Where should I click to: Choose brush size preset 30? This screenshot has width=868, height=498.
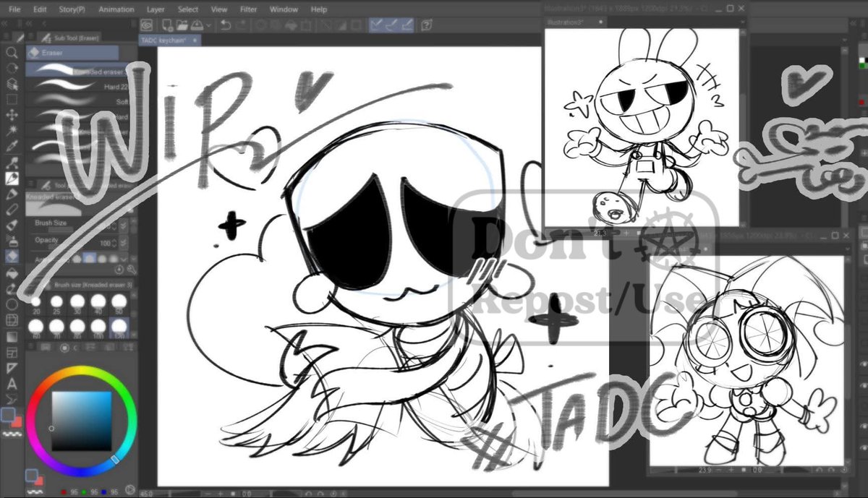77,304
